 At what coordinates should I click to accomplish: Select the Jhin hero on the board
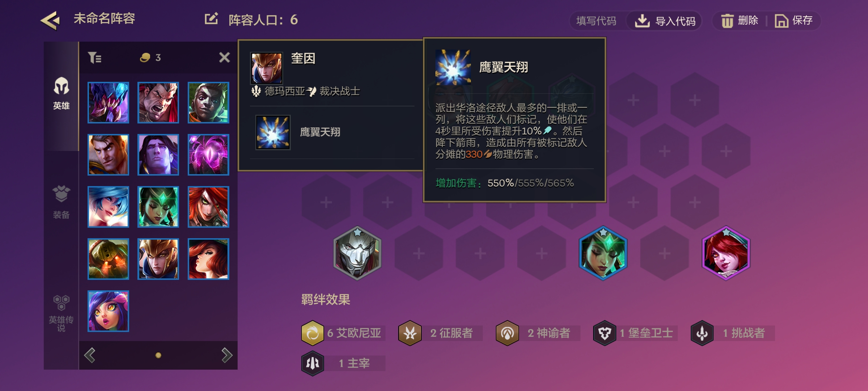pos(357,253)
